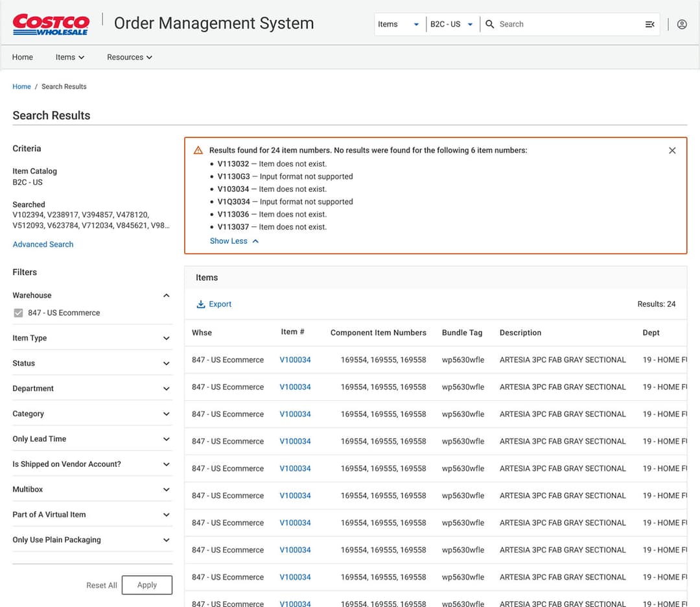Click the Export download icon

click(201, 304)
